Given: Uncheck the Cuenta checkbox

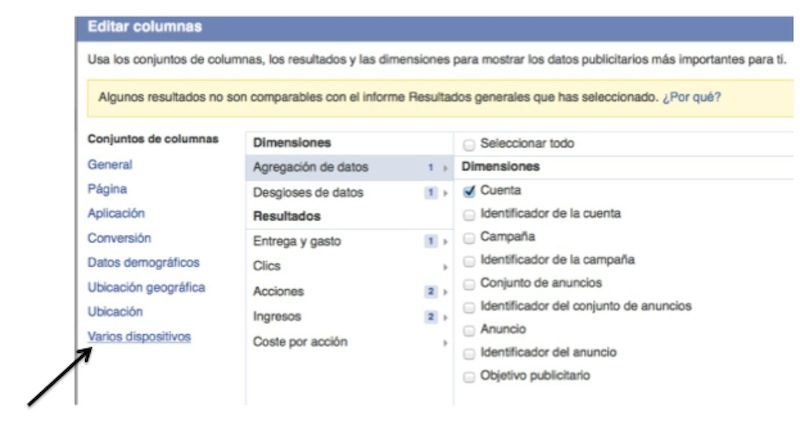Looking at the screenshot, I should point(469,191).
